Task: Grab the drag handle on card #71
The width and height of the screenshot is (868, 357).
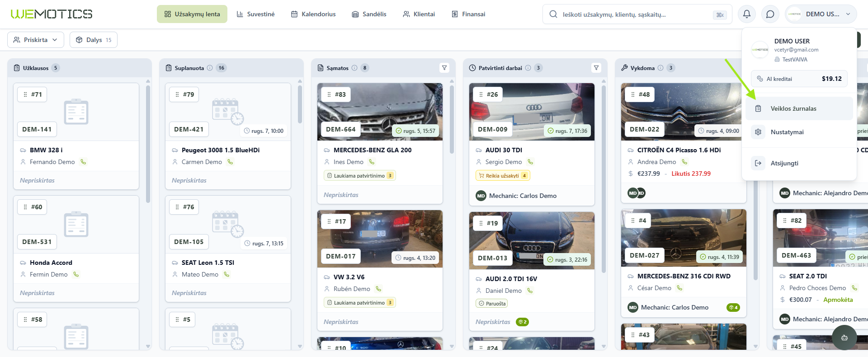Action: tap(25, 94)
